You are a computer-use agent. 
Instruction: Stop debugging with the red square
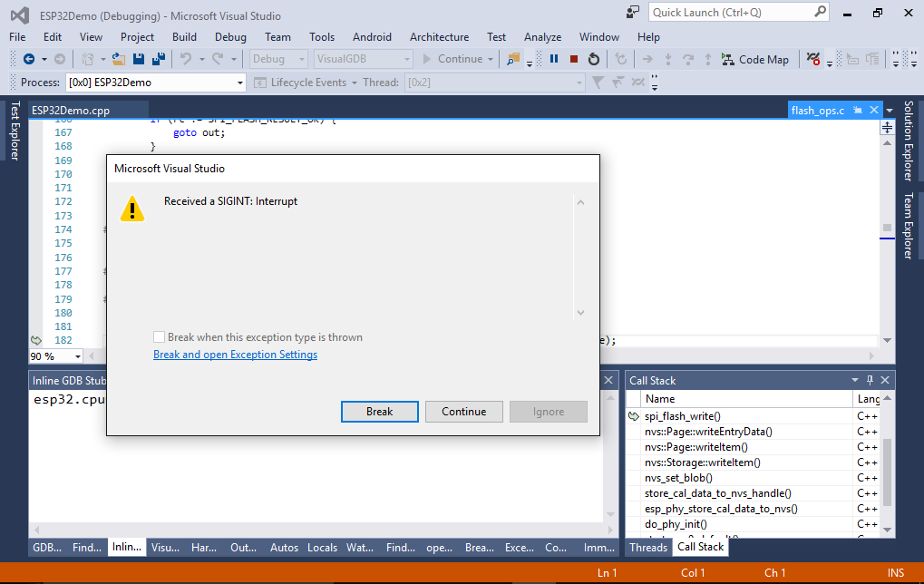tap(574, 59)
